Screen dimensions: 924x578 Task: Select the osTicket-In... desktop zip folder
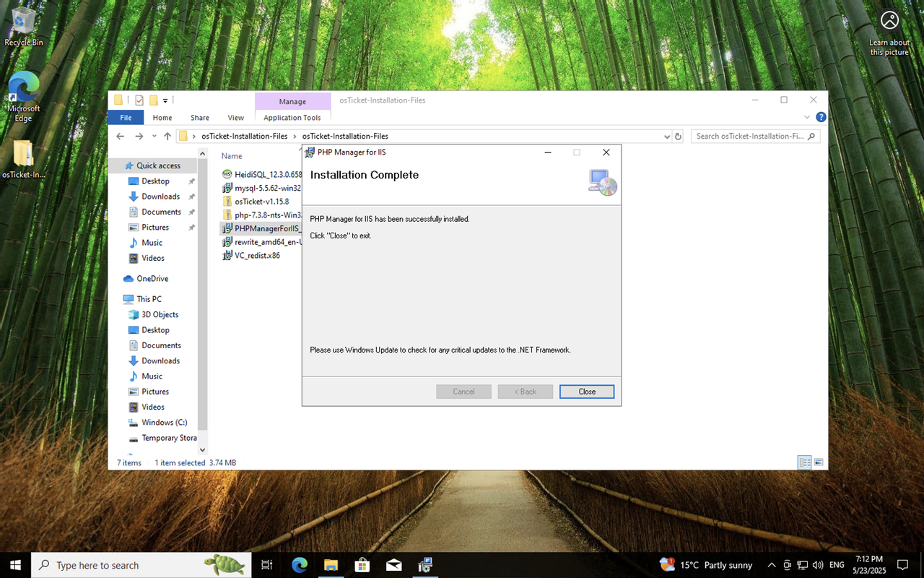(x=24, y=160)
